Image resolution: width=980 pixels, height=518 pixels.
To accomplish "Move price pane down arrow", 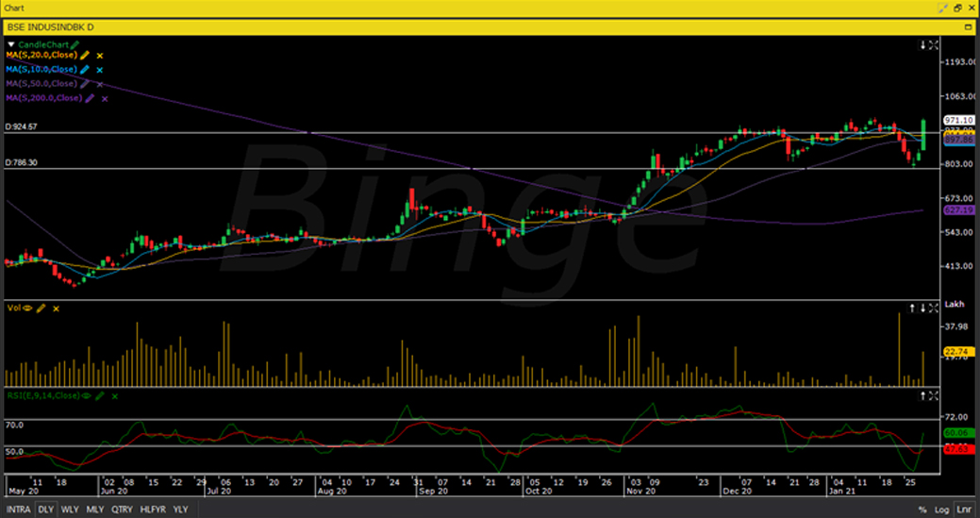I will 922,45.
